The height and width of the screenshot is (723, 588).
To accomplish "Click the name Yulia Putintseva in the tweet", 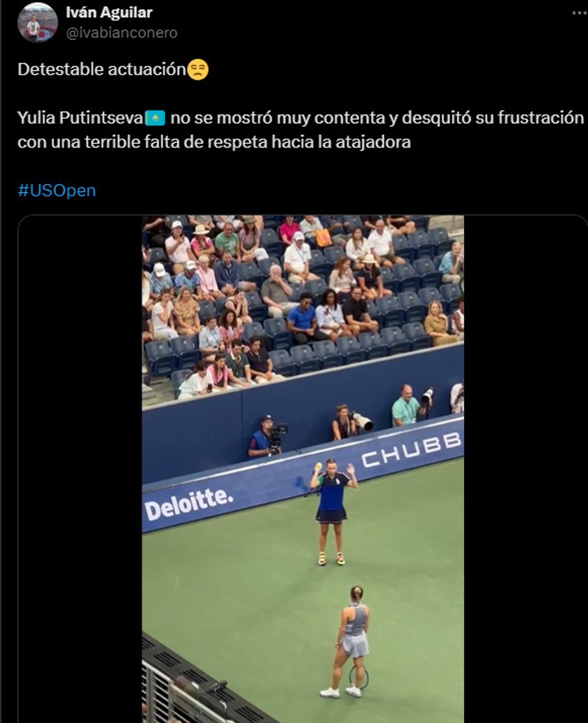I will pyautogui.click(x=80, y=118).
